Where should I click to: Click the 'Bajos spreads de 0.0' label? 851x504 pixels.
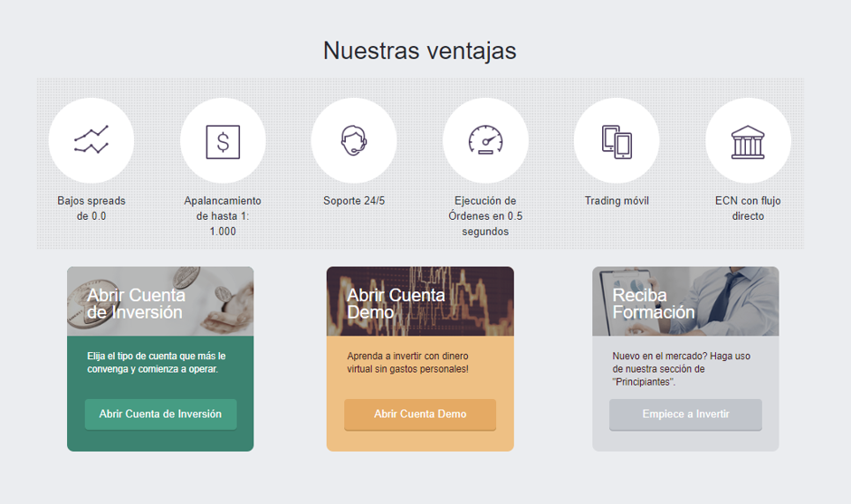[x=91, y=208]
